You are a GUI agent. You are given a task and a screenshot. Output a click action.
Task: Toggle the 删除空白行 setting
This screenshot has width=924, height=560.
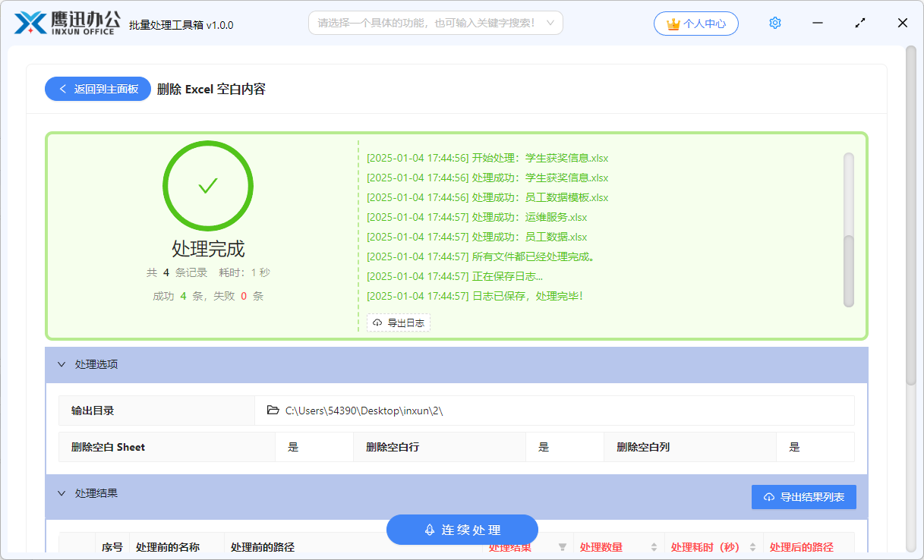click(x=542, y=447)
